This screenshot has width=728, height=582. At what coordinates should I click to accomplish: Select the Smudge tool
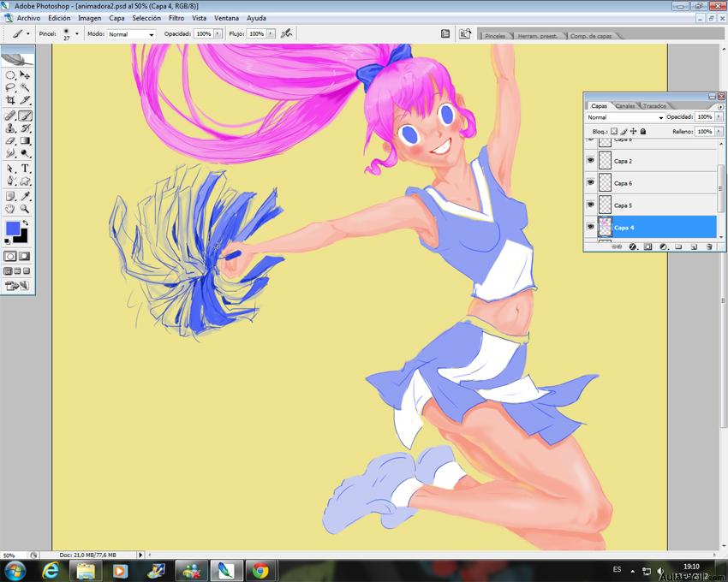10,153
